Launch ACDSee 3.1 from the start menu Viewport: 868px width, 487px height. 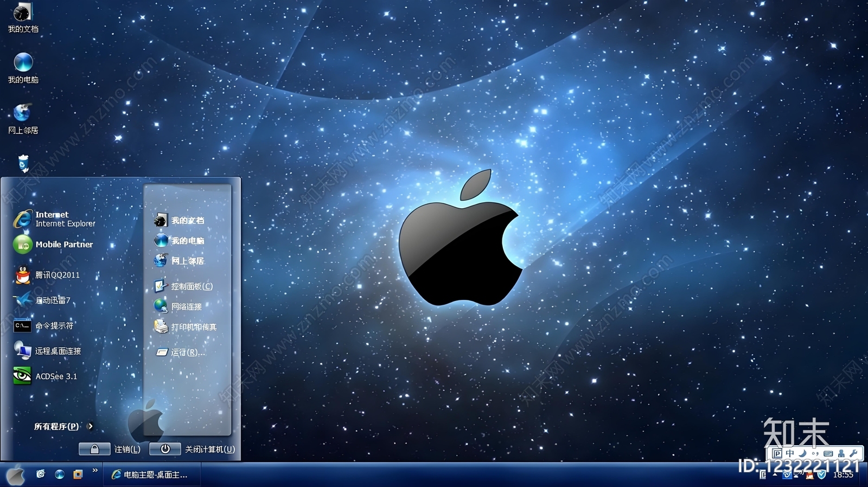pos(46,376)
